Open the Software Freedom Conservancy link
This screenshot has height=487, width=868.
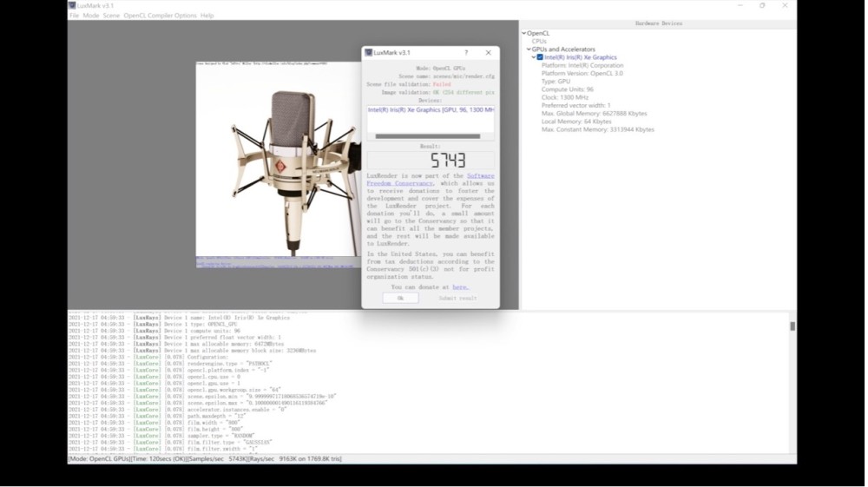pyautogui.click(x=480, y=176)
